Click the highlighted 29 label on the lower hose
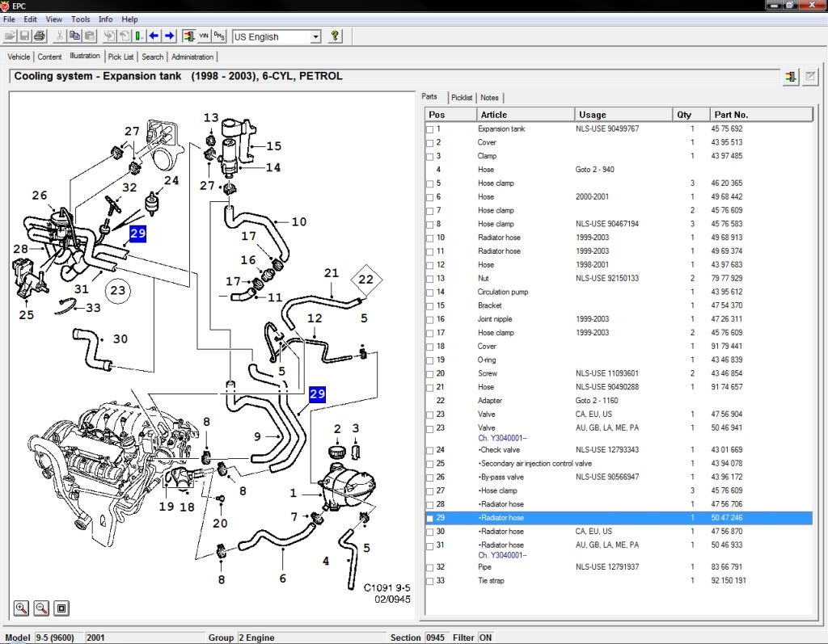This screenshot has height=644, width=828. tap(317, 394)
